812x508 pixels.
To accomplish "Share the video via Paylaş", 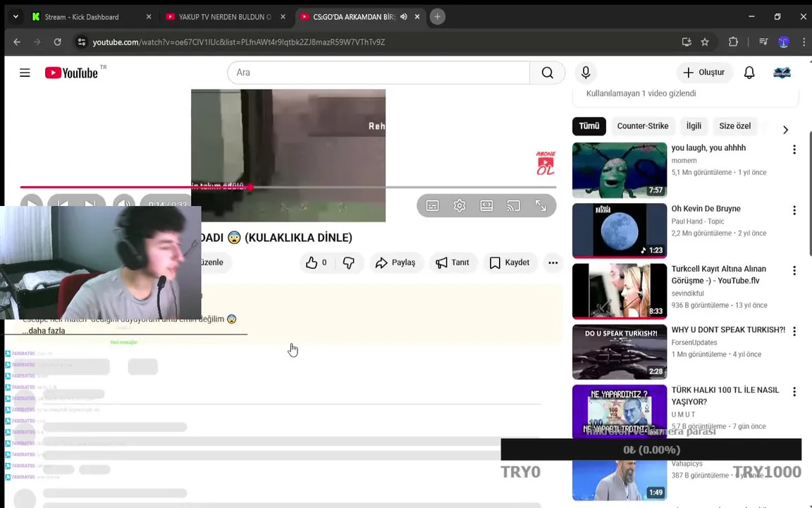I will pos(396,262).
